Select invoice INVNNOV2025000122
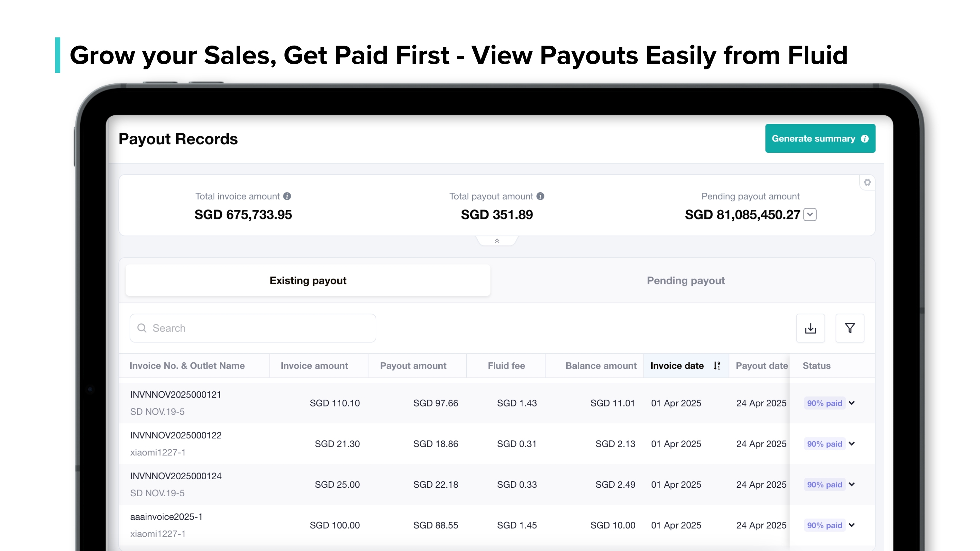Viewport: 980px width, 551px height. coord(176,435)
